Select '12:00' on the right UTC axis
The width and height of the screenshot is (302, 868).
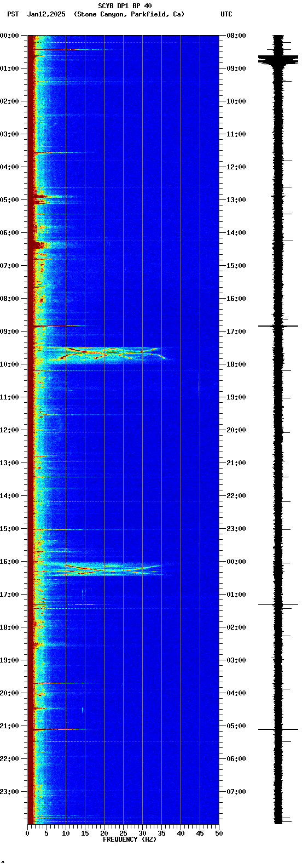tap(236, 167)
